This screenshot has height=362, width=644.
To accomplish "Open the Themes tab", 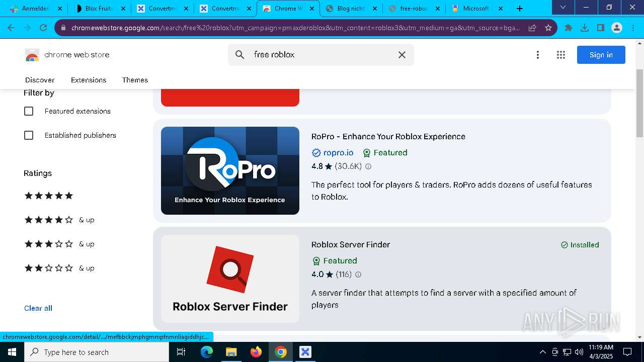I will coord(135,80).
